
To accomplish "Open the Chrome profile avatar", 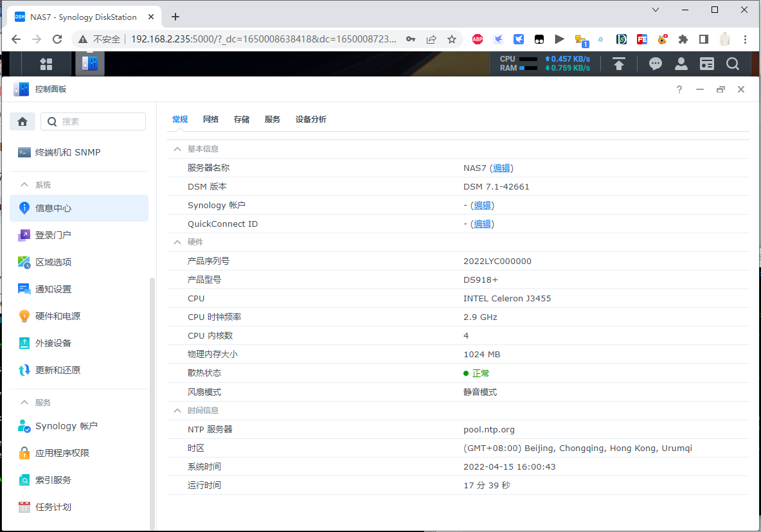I will tap(724, 39).
